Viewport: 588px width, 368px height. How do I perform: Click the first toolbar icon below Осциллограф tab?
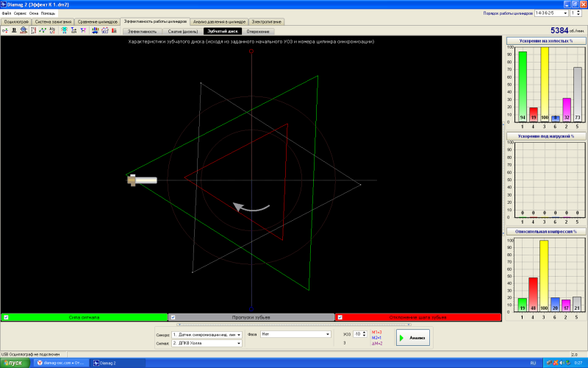click(5, 30)
